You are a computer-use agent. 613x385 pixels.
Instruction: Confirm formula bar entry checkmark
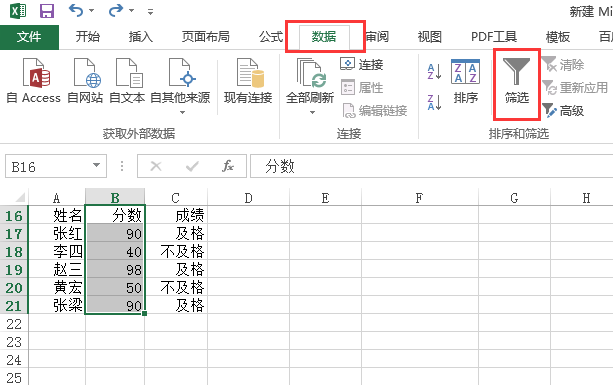[192, 167]
